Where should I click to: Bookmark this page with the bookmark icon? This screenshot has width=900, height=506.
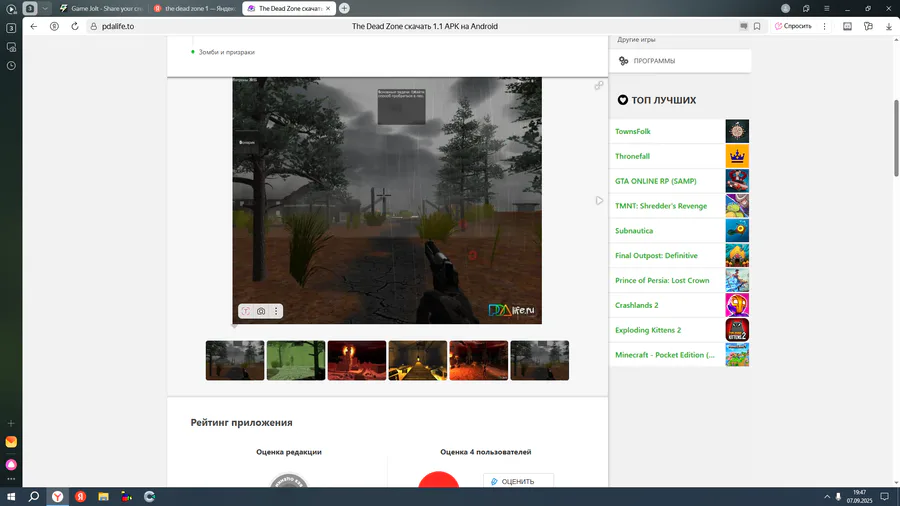pos(757,26)
